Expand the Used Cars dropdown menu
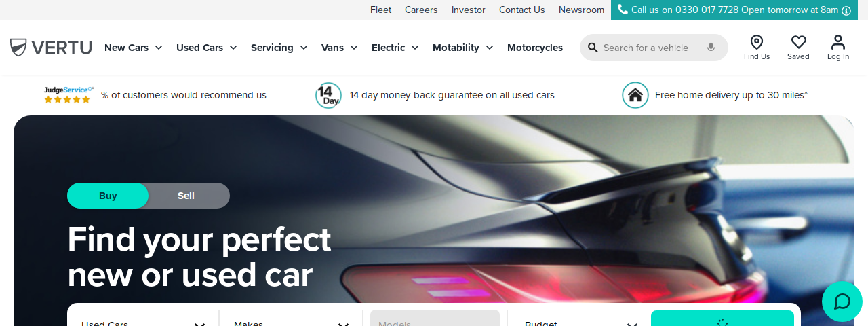Viewport: 868px width, 326px height. tap(207, 48)
